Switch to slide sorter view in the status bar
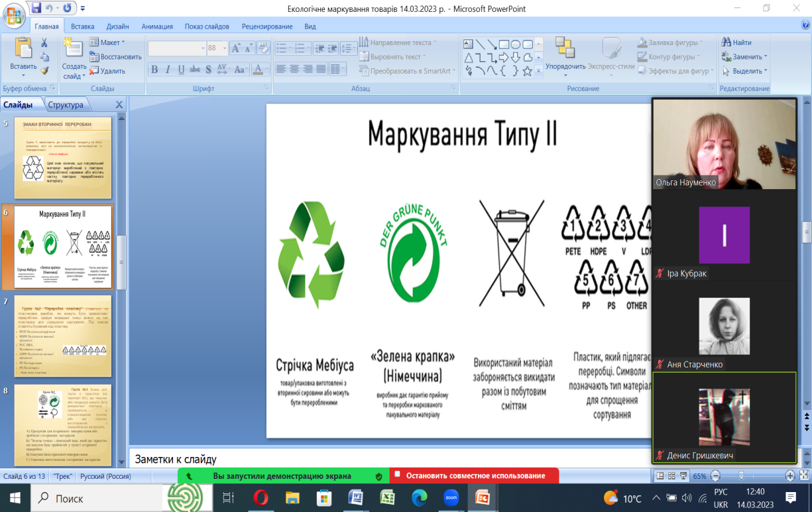812x512 pixels. pyautogui.click(x=670, y=476)
